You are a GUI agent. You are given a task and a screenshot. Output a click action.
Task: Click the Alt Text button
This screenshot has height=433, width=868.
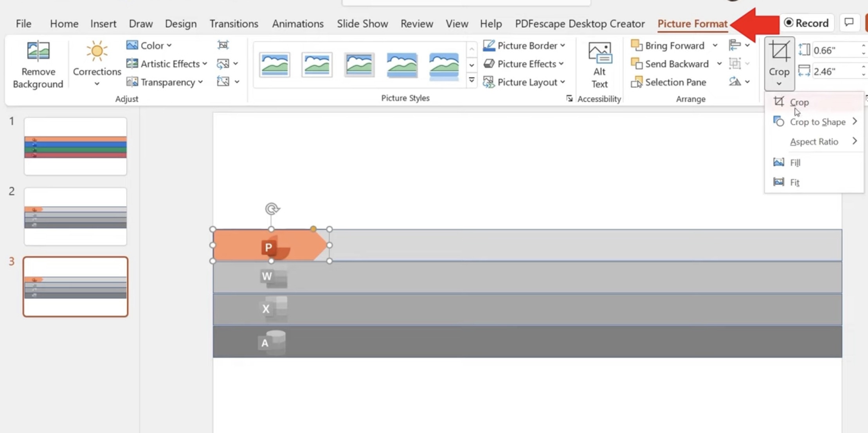[x=599, y=65]
